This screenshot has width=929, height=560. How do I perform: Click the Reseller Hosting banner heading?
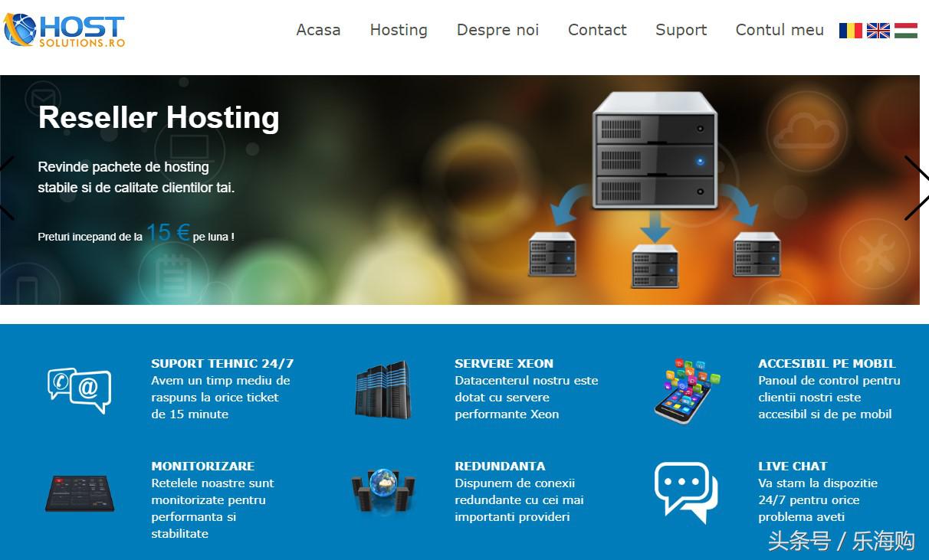coord(159,118)
